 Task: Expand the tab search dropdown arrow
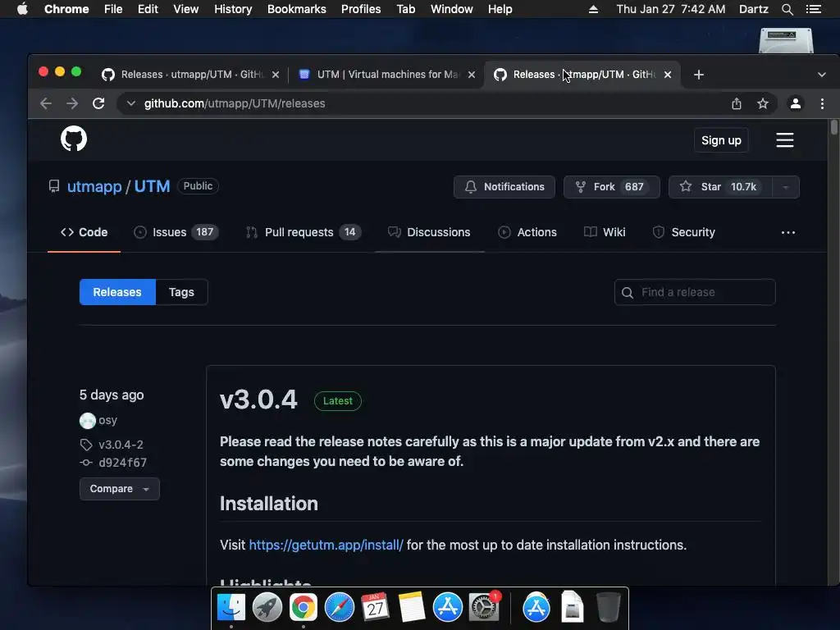[x=822, y=75]
